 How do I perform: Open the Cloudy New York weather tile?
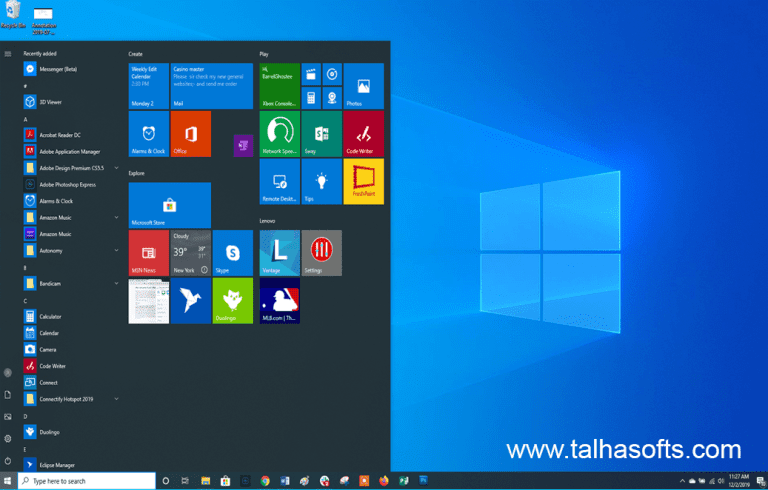pyautogui.click(x=191, y=253)
